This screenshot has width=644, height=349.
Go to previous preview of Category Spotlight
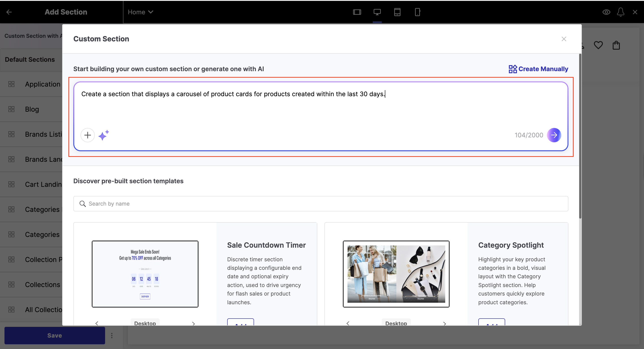tap(348, 323)
